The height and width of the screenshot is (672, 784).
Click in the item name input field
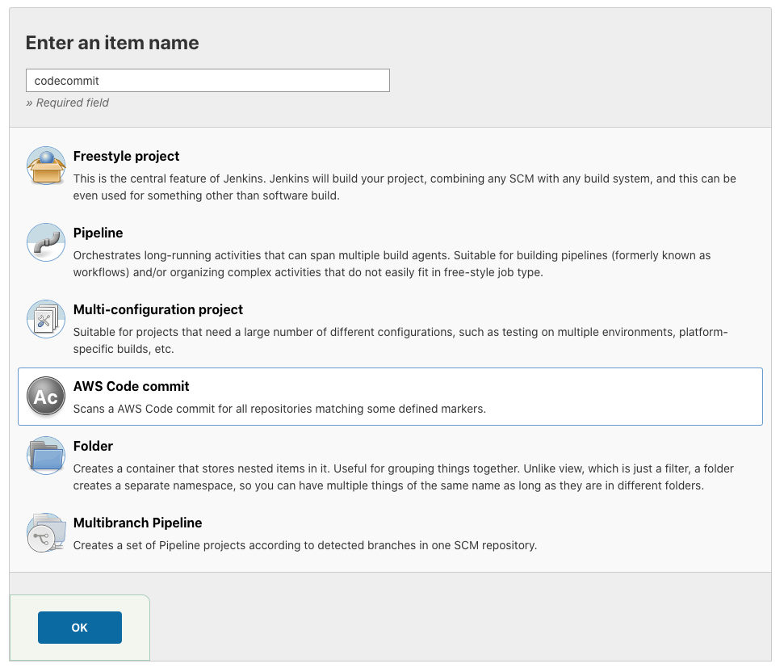208,81
